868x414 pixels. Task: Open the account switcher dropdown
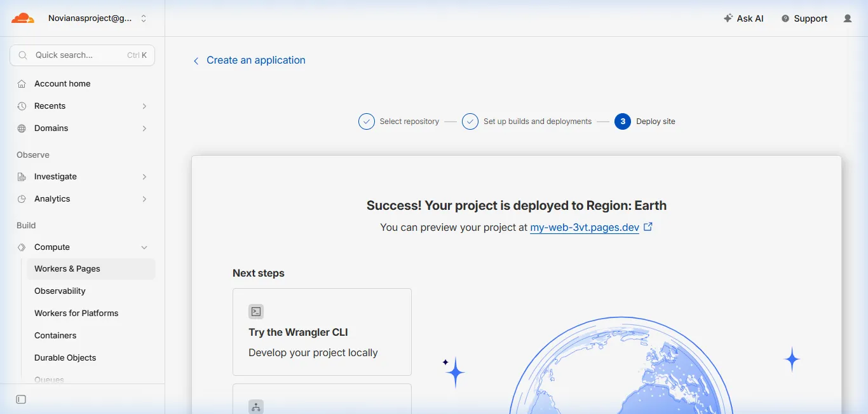(x=97, y=18)
